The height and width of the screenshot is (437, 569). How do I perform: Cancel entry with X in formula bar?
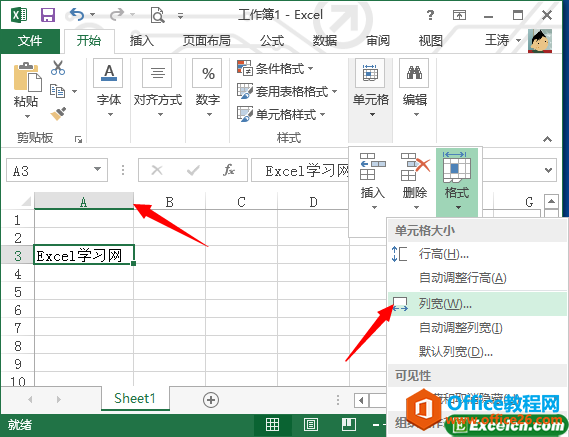[x=157, y=170]
